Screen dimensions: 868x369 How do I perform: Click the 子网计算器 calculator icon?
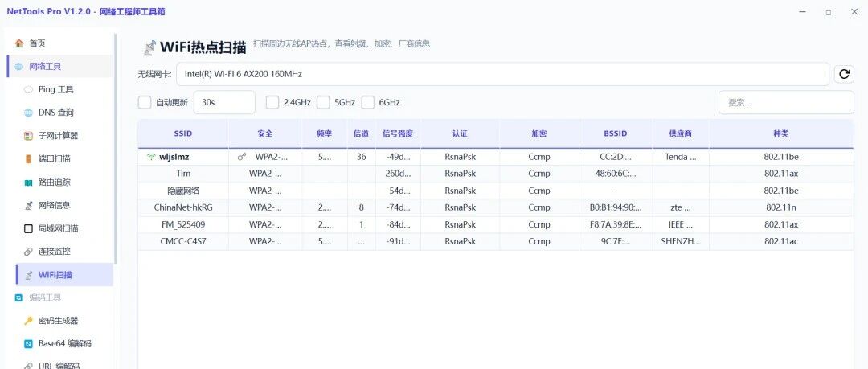tap(28, 136)
